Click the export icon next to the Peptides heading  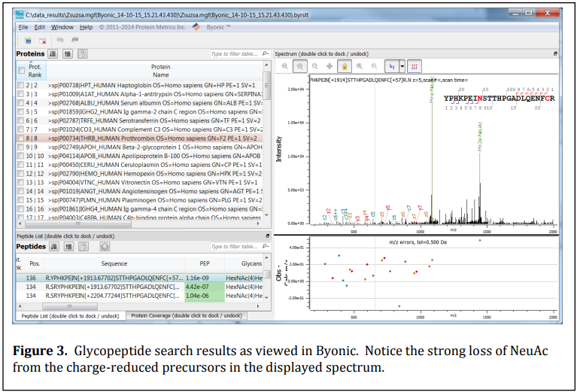(84, 246)
